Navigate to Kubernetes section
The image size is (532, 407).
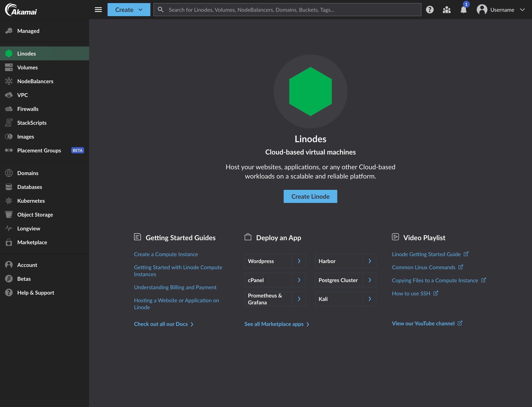[x=31, y=200]
